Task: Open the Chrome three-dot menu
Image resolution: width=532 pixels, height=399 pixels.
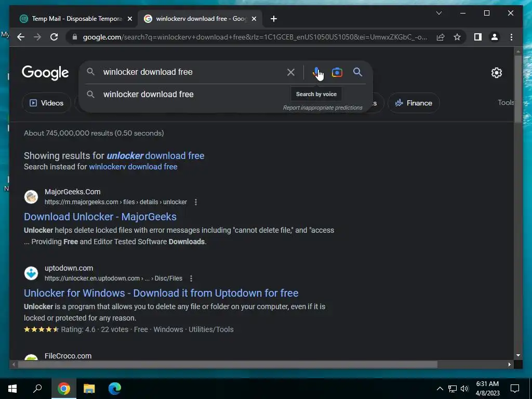Action: pyautogui.click(x=511, y=37)
